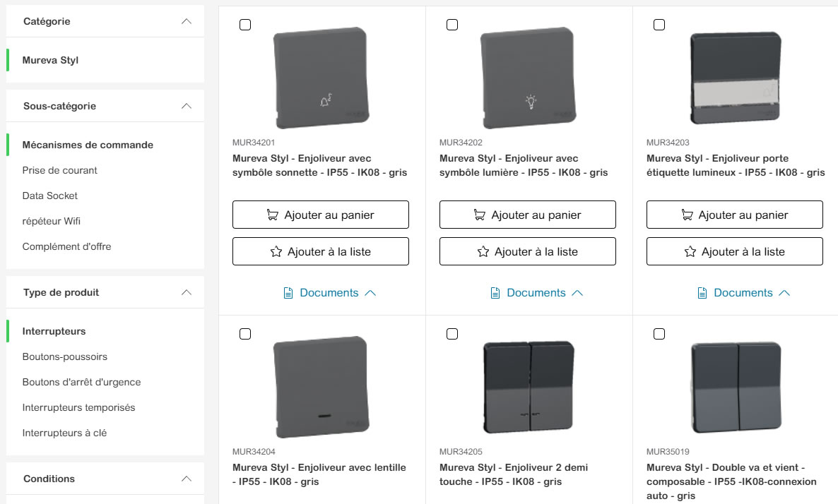Click document icon under MUR34201
Viewport: 838px width, 504px height.
click(x=288, y=293)
